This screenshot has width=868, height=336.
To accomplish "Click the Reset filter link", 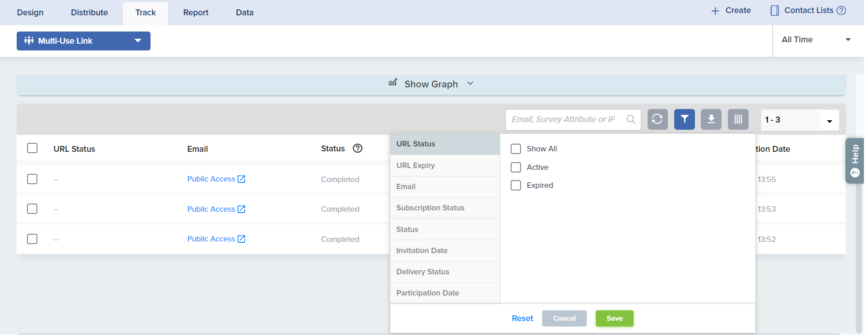I will [522, 318].
